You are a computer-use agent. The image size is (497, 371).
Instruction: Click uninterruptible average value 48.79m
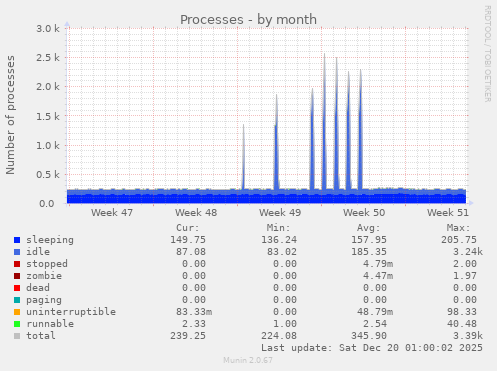point(375,312)
